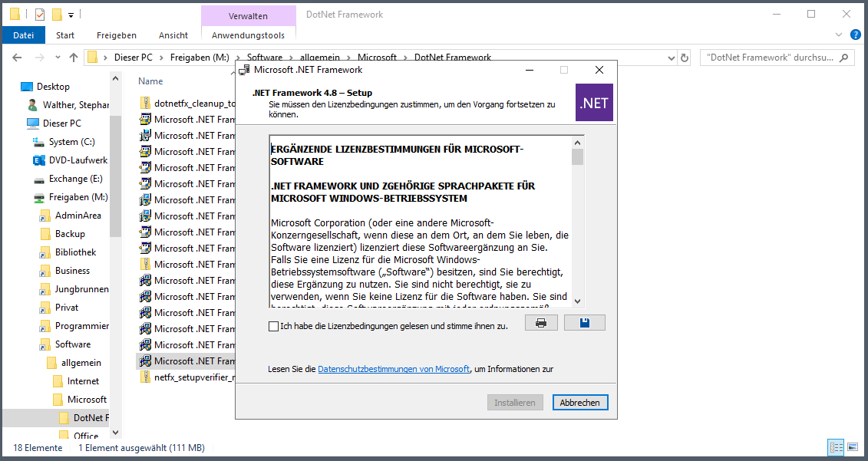Click the floppy disk save icon for the license terms

tap(585, 323)
